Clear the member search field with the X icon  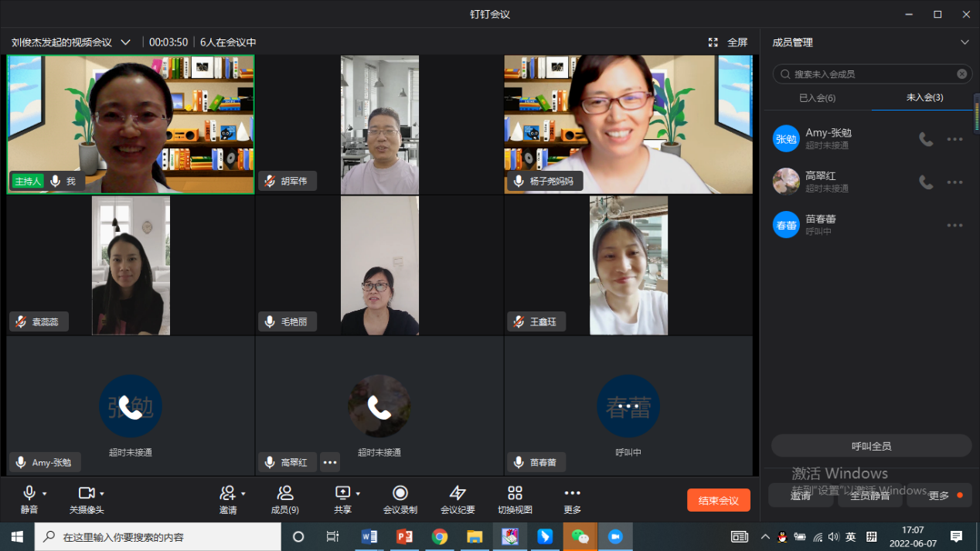[962, 74]
